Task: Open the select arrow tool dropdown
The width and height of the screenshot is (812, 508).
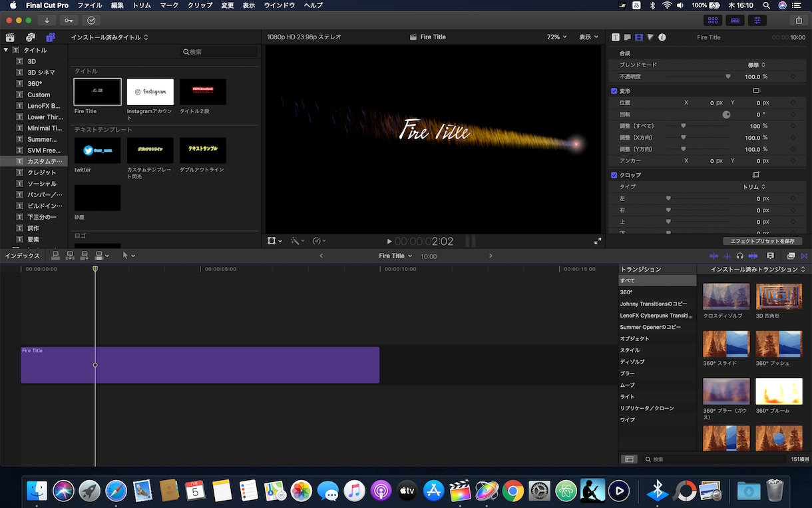Action: click(x=128, y=256)
